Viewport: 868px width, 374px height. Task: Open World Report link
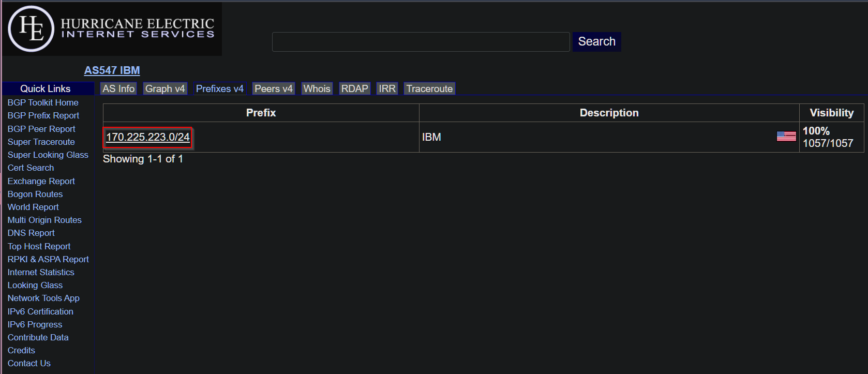click(x=33, y=207)
